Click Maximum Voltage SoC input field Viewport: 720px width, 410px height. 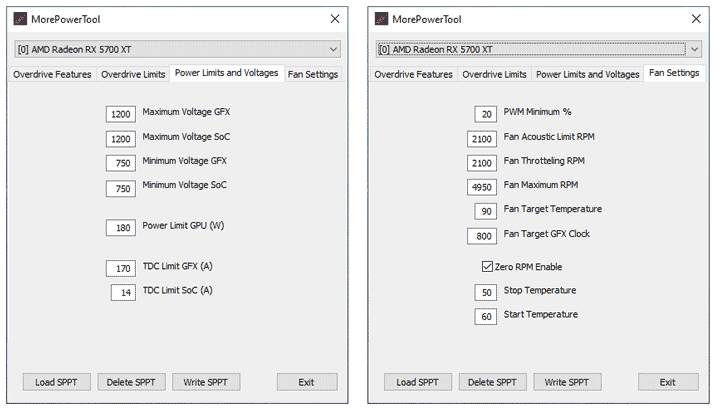(x=121, y=139)
